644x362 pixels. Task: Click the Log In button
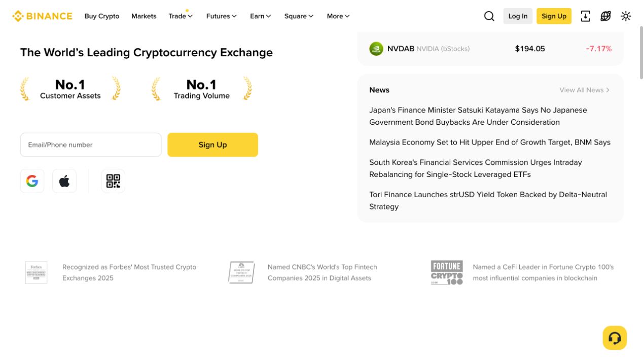pyautogui.click(x=518, y=16)
